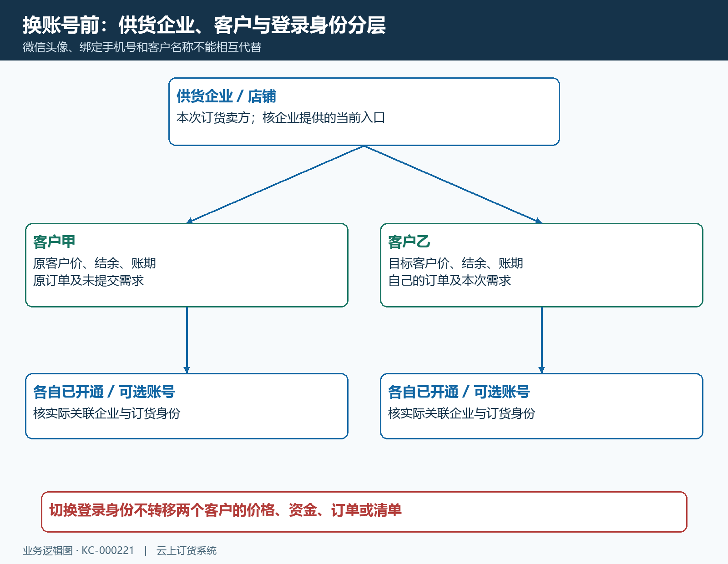The width and height of the screenshot is (728, 564).
Task: Select '核实际关联企业与订货身份' in left bottom box
Action: pyautogui.click(x=107, y=413)
